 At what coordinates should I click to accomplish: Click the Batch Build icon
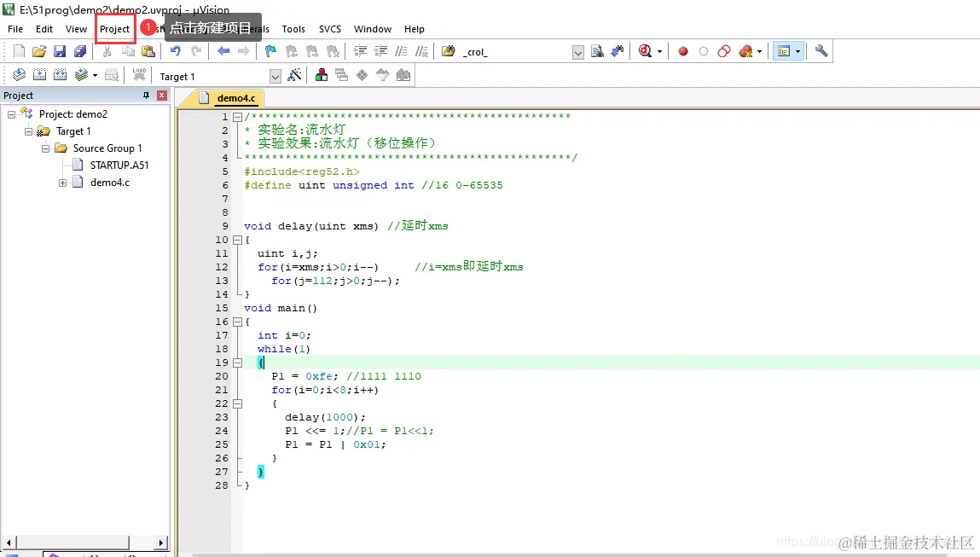pos(81,76)
